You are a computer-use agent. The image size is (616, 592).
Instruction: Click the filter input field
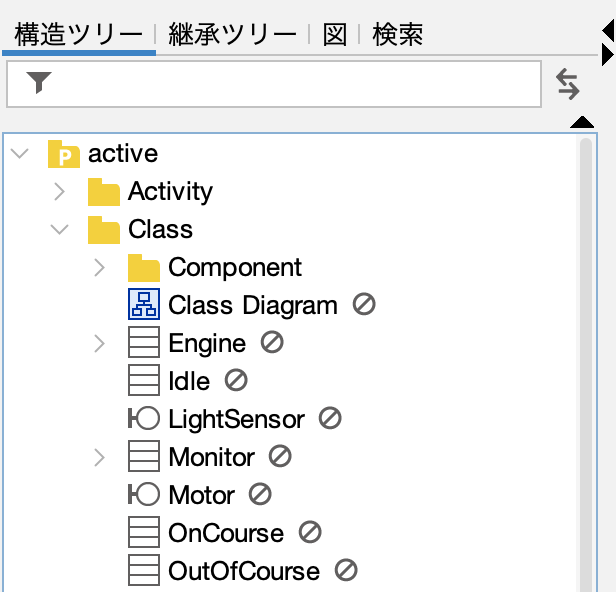point(274,84)
